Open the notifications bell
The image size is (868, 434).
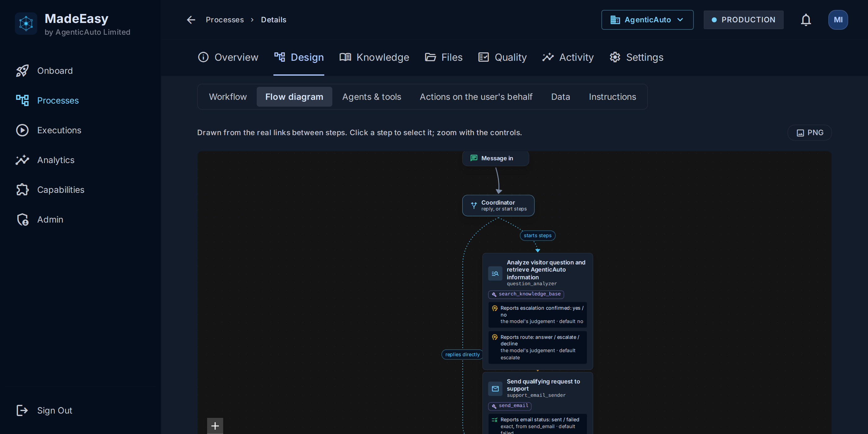[x=806, y=20]
